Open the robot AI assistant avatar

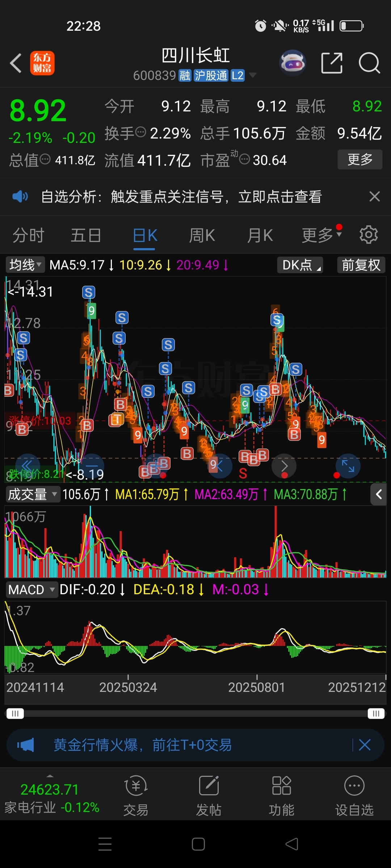click(x=293, y=63)
